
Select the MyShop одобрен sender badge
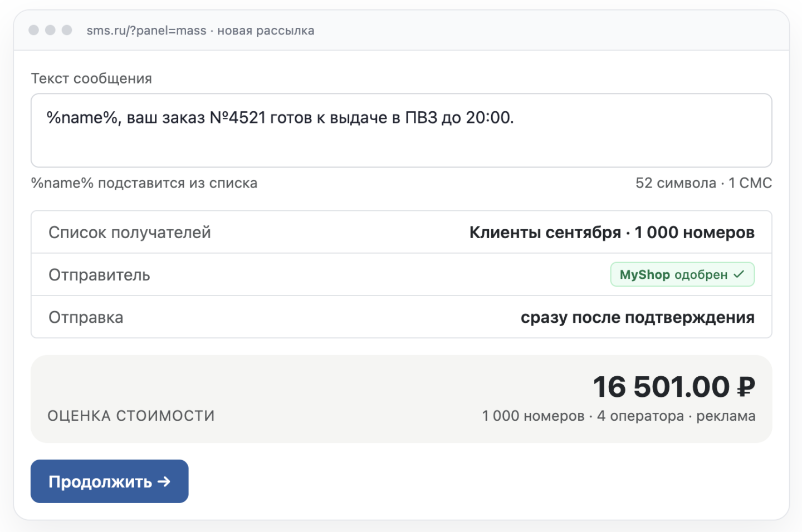click(682, 274)
